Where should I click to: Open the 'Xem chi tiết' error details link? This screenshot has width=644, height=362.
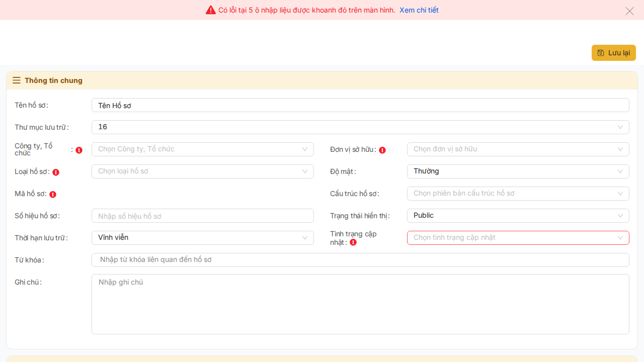[x=419, y=10]
